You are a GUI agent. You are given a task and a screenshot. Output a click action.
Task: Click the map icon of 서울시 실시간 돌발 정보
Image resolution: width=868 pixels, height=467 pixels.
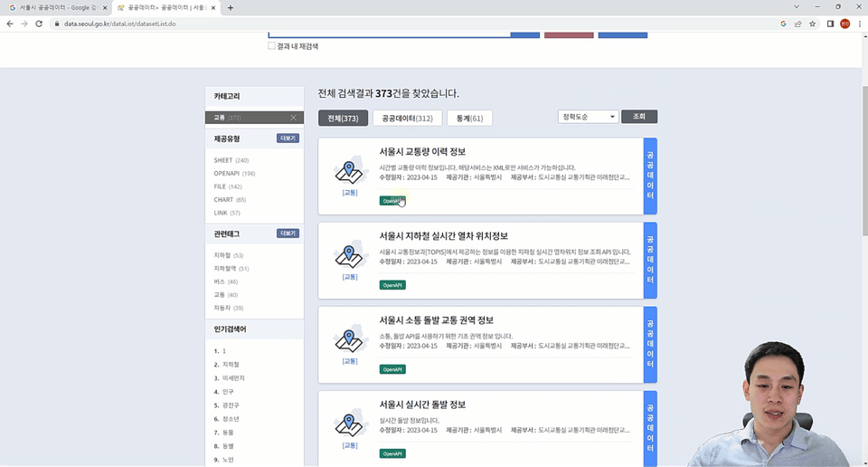tap(349, 423)
